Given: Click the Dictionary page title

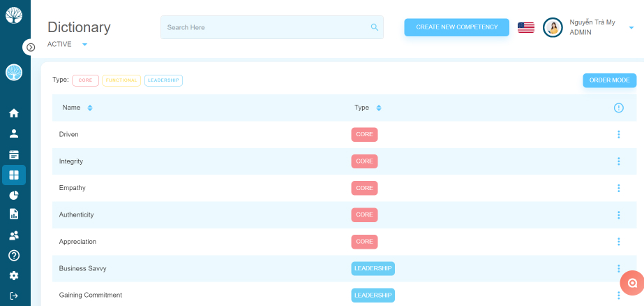Looking at the screenshot, I should [79, 27].
